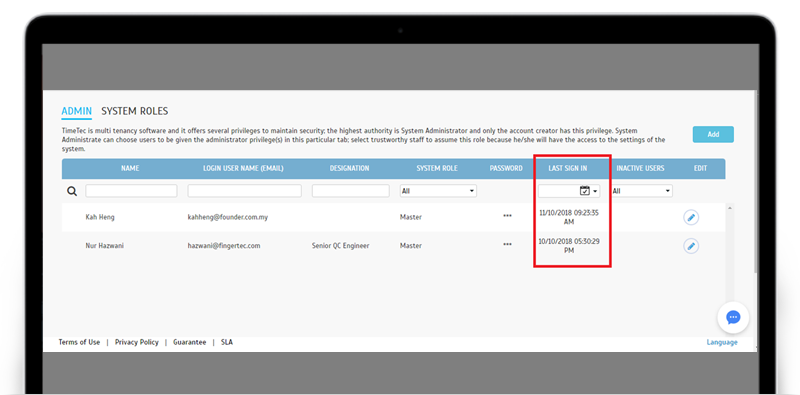Image resolution: width=800 pixels, height=395 pixels.
Task: Click email hazwani@fingertec.com
Action: 224,245
